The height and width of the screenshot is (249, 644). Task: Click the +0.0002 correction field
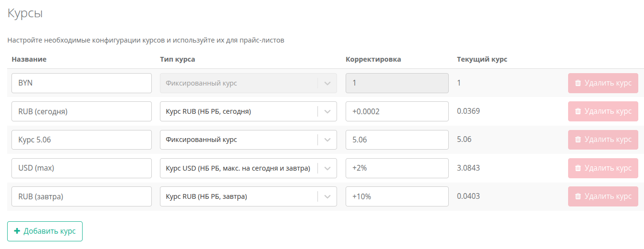pos(397,111)
